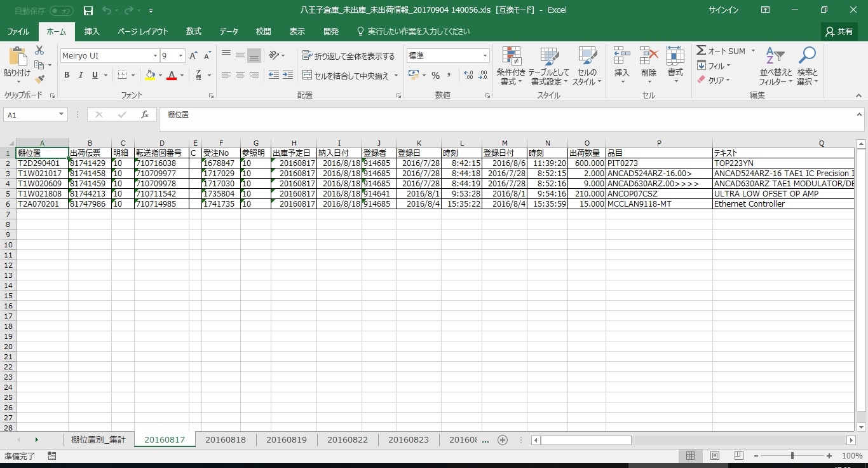Click the Share (共有) button
This screenshot has height=468, width=868.
point(839,32)
